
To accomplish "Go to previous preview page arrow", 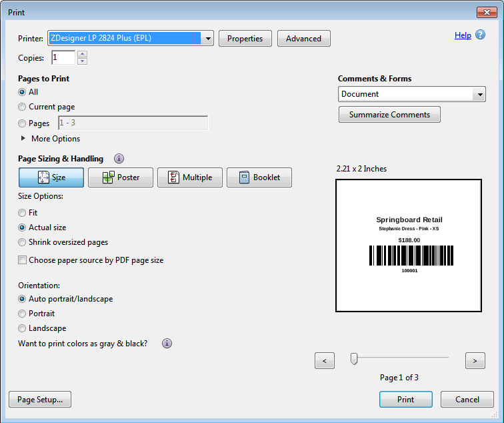I will coord(324,361).
